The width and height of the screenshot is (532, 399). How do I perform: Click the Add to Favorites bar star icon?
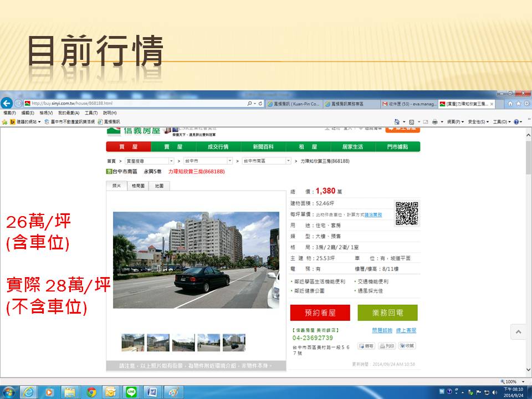tap(5, 122)
